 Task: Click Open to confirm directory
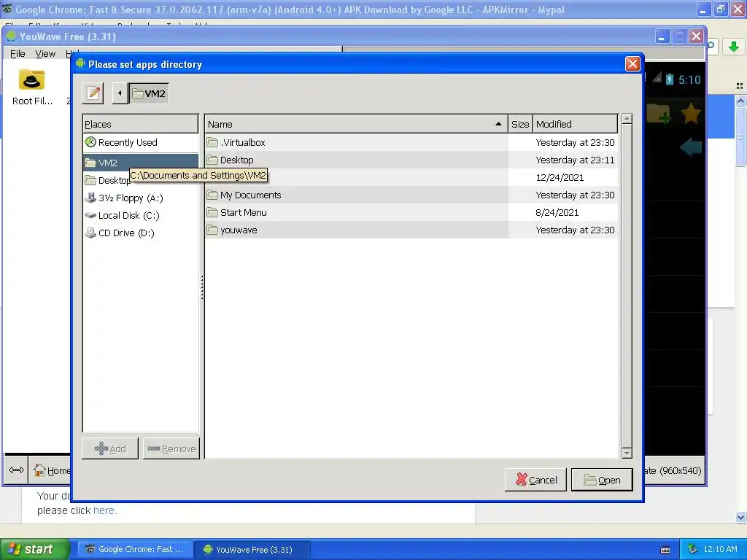(x=602, y=480)
